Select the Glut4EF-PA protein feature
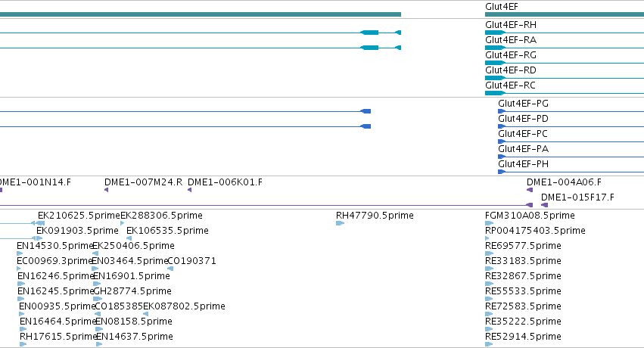Image resolution: width=644 pixels, height=348 pixels. point(571,157)
